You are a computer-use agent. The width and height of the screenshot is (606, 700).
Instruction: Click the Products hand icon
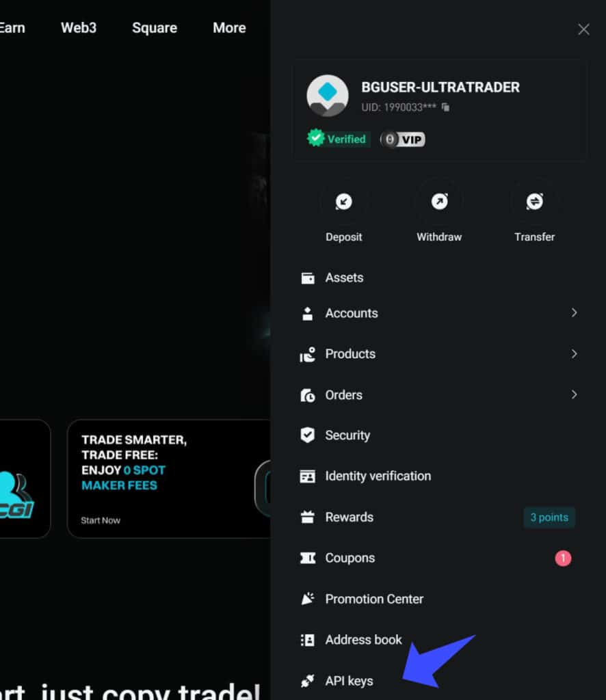point(307,354)
